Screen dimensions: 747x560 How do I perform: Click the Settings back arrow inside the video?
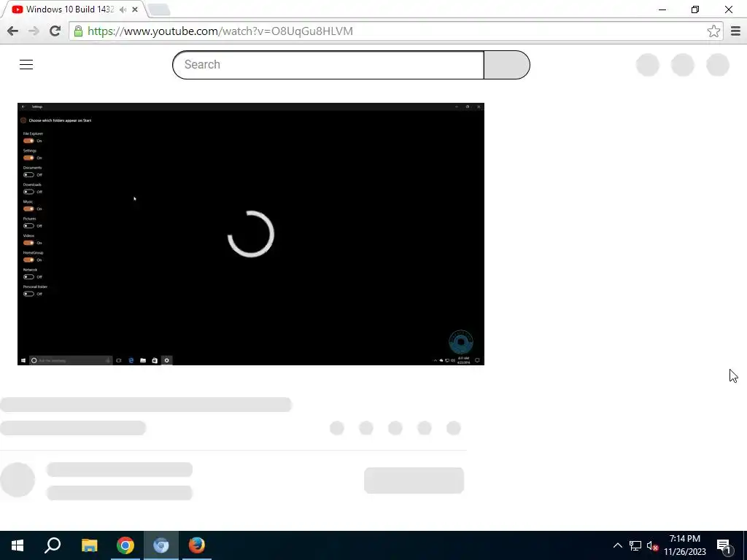pos(23,106)
